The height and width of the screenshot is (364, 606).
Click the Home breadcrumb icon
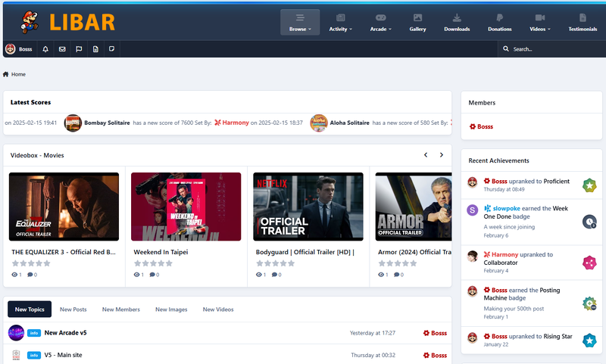[x=6, y=74]
